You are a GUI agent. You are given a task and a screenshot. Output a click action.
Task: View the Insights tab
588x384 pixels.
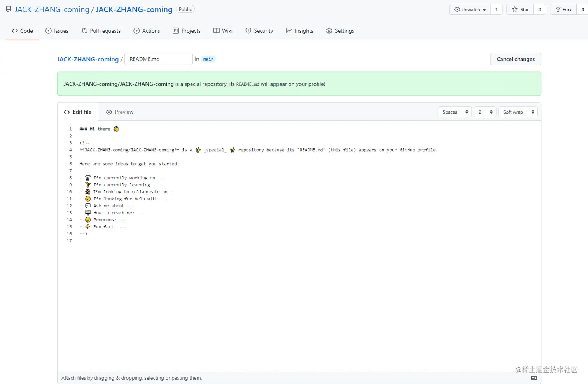pyautogui.click(x=299, y=31)
